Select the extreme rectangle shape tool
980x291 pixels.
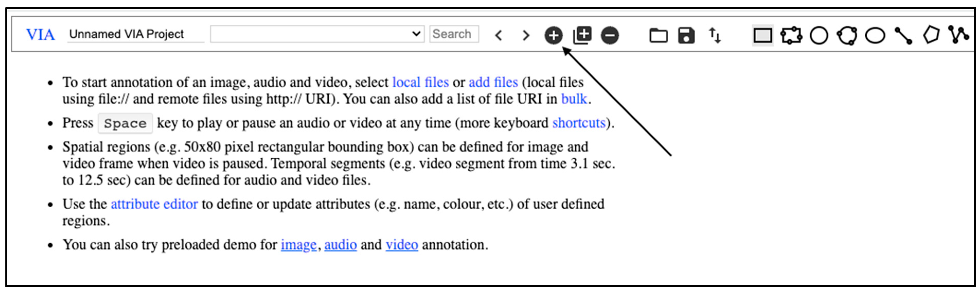pos(791,36)
